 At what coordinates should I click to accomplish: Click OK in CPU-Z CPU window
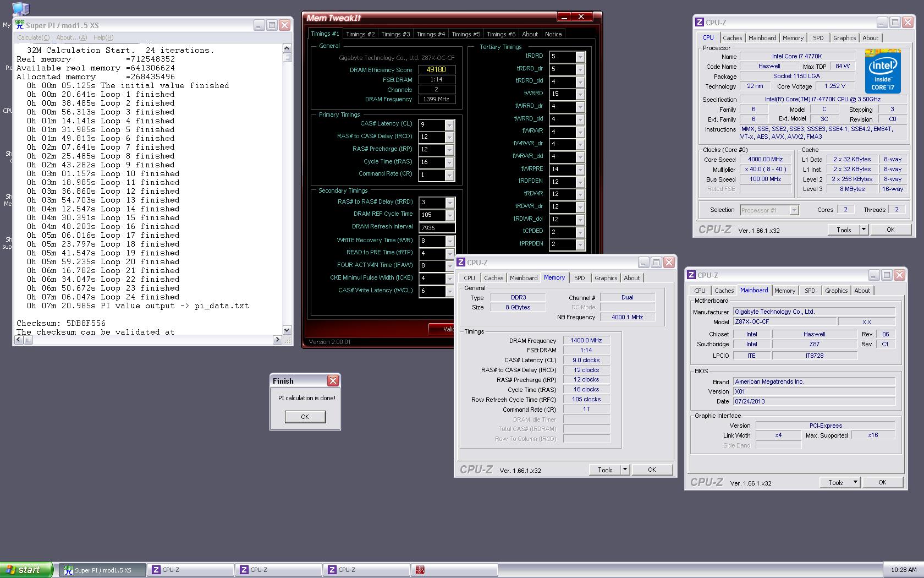(x=890, y=230)
